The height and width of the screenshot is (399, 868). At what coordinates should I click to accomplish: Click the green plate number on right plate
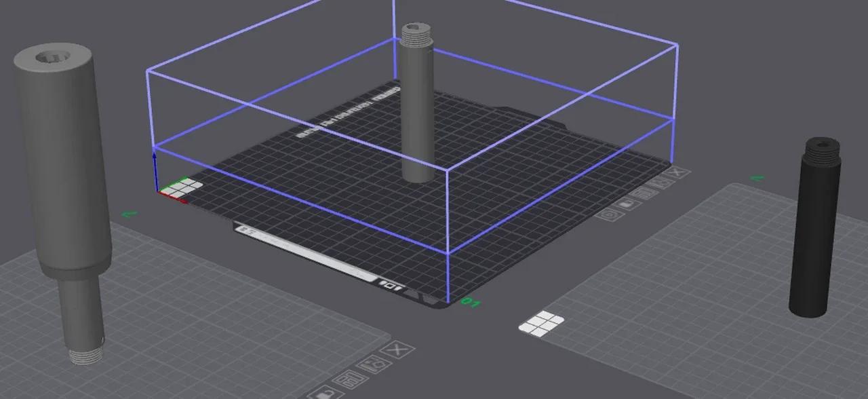(x=756, y=178)
